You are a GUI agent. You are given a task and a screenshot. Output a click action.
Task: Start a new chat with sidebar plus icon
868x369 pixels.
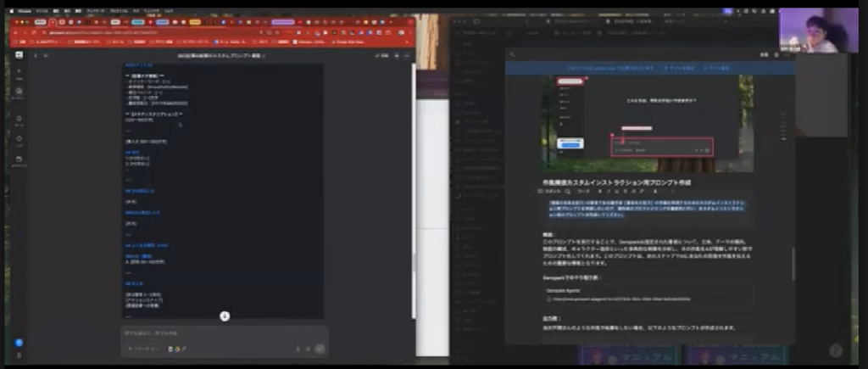(19, 73)
